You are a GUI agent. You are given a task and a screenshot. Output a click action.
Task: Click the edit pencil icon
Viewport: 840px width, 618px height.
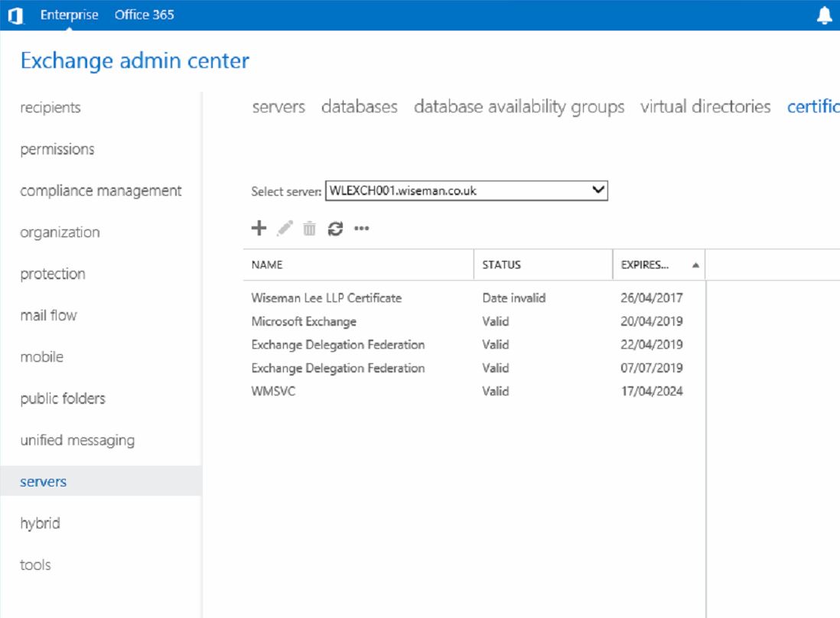pos(285,228)
